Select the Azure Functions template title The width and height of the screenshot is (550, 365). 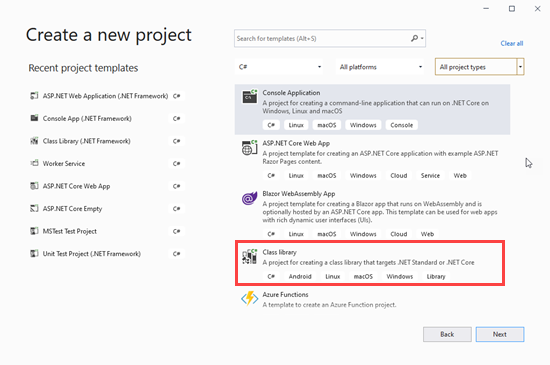285,295
